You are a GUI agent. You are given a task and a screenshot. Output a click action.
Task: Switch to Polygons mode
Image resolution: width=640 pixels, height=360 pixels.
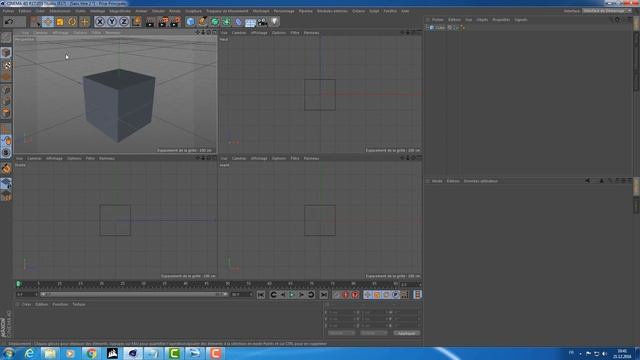tap(6, 113)
